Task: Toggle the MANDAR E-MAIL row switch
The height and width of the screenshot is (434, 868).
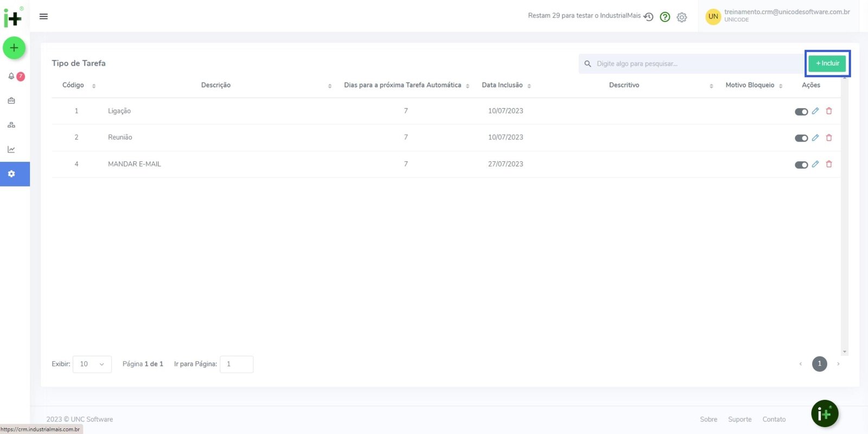Action: coord(801,165)
